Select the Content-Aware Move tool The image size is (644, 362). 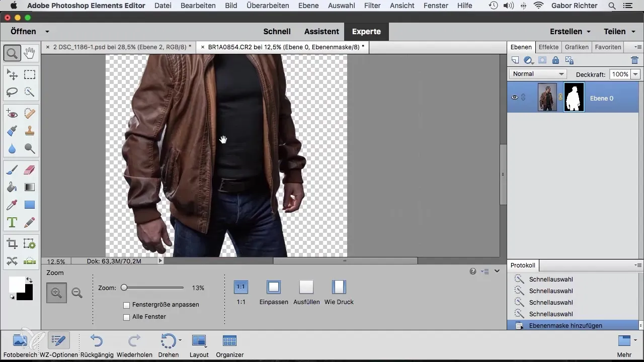point(12,261)
